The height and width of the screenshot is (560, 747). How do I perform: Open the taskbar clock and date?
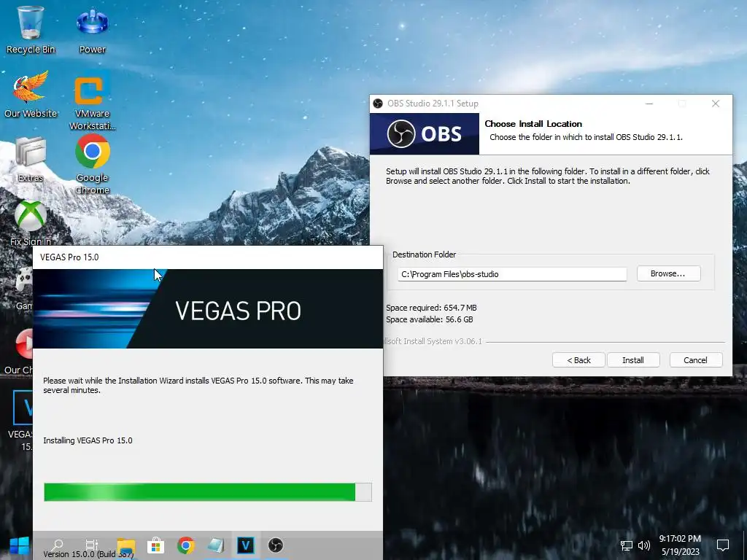(x=681, y=545)
